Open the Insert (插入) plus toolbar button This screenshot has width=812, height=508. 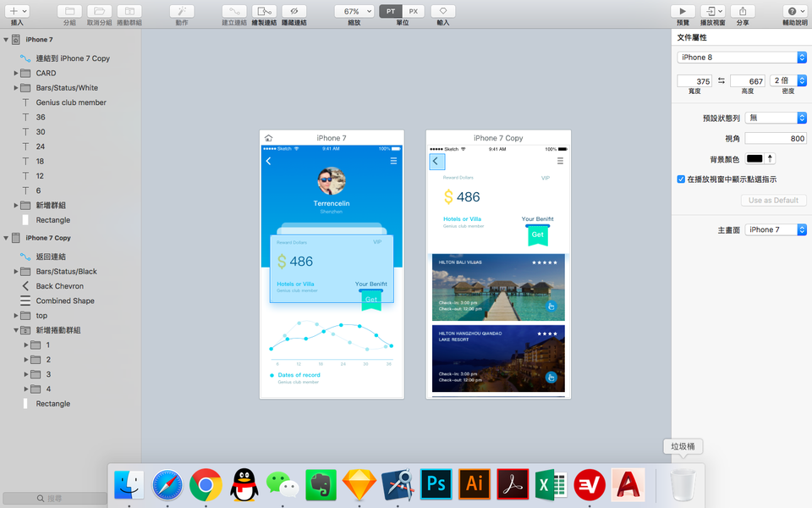click(18, 11)
